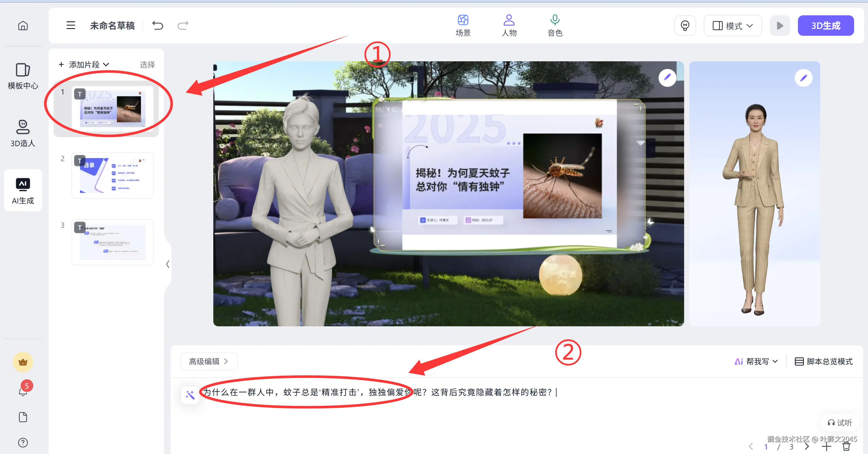Expand the 添加片段 dropdown
Screen dimensions: 868x454
pyautogui.click(x=84, y=64)
